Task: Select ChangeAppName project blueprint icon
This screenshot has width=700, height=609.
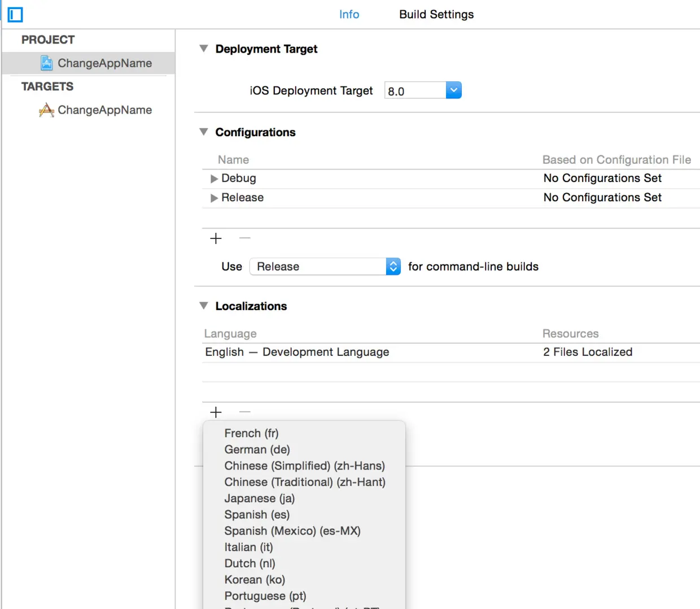Action: (47, 63)
